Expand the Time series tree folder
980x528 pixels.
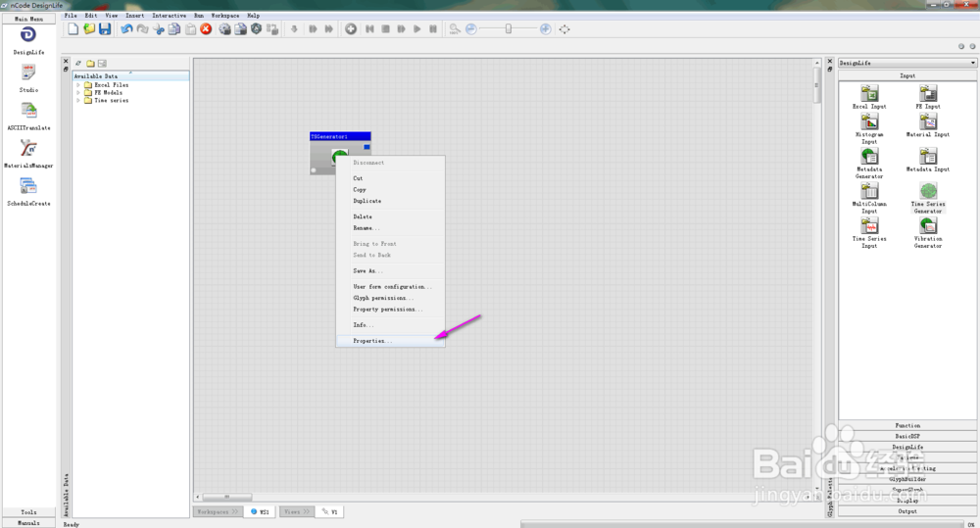coord(78,100)
